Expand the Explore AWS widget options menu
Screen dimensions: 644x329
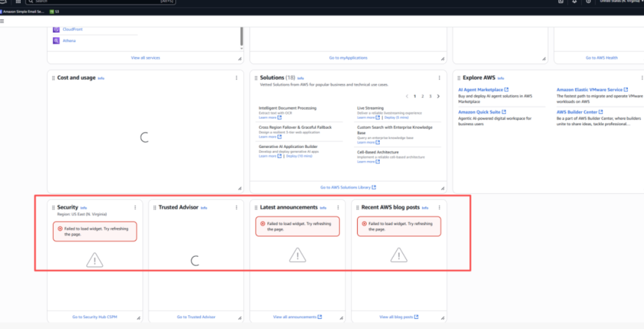coord(642,78)
